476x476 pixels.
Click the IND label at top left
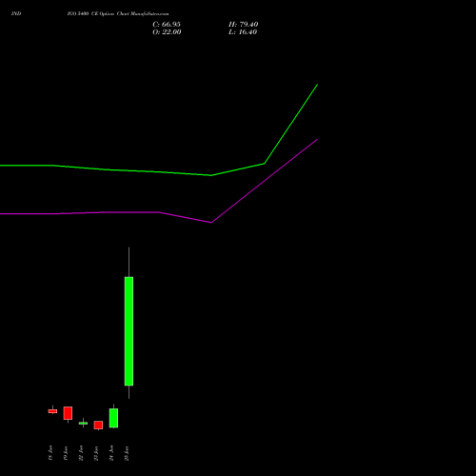tap(16, 14)
